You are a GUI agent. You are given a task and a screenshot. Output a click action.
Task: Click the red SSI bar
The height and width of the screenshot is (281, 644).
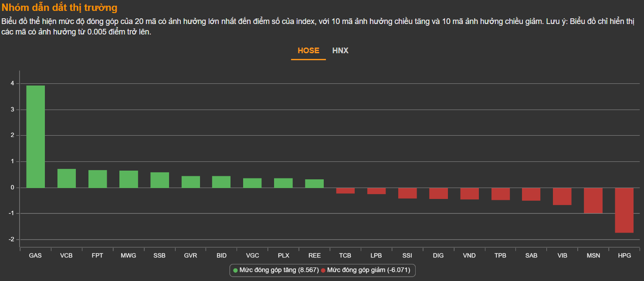[407, 193]
